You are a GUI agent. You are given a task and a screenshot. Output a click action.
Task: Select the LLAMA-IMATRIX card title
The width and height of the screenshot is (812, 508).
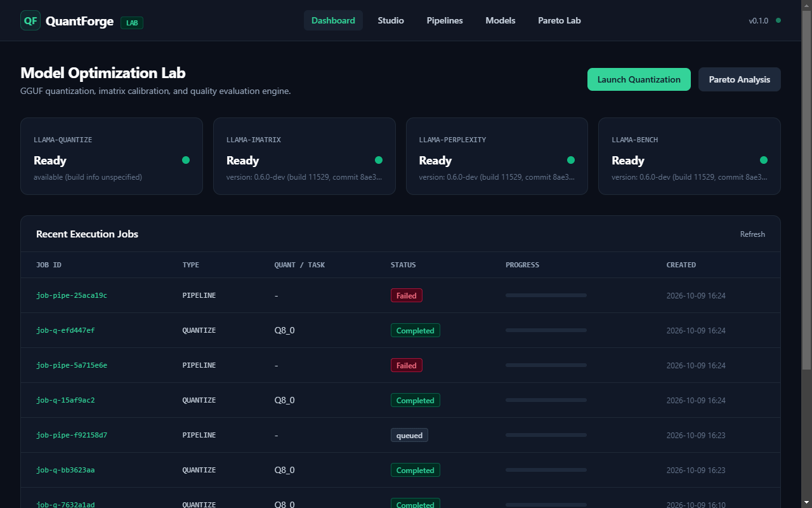[254, 140]
